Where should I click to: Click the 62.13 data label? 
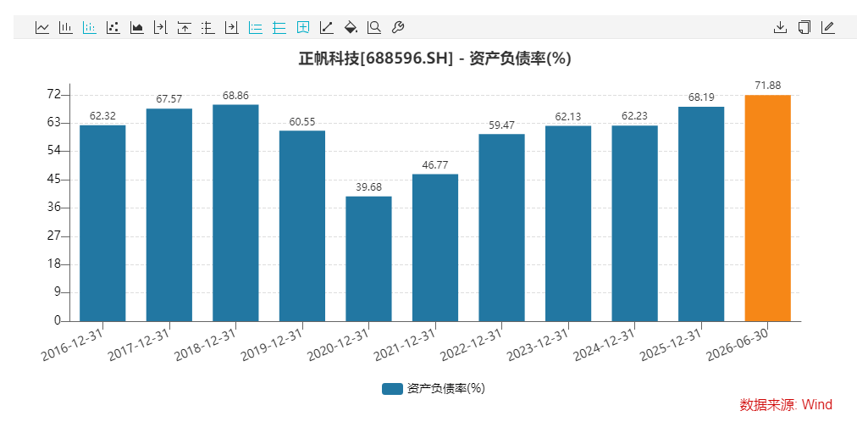click(568, 116)
